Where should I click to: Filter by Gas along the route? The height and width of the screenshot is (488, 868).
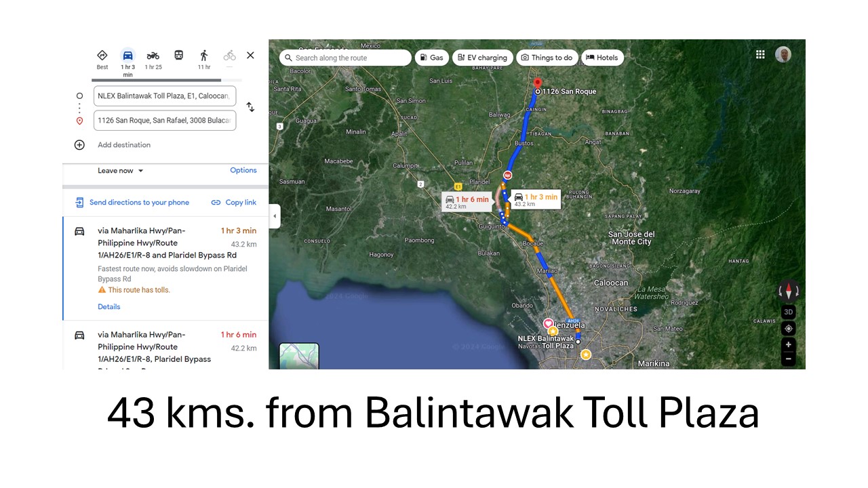(x=431, y=58)
